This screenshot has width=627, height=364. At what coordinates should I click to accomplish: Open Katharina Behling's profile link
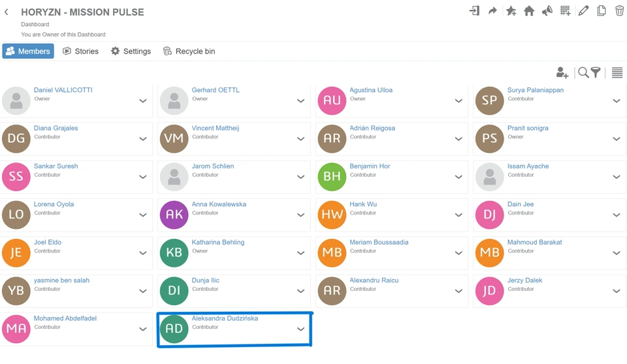(x=218, y=242)
